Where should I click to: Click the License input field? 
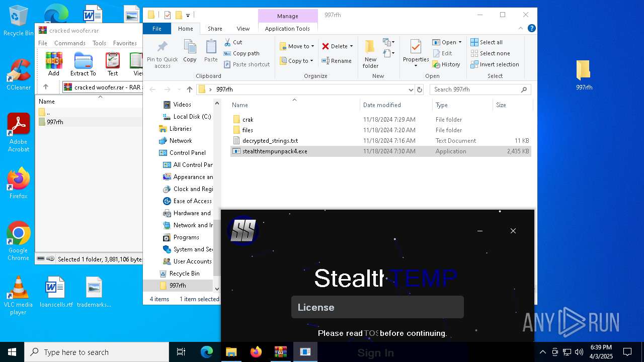(377, 307)
